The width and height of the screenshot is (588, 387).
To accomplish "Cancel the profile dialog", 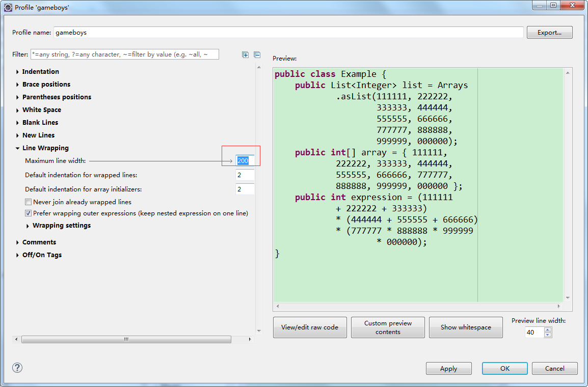I will point(554,368).
